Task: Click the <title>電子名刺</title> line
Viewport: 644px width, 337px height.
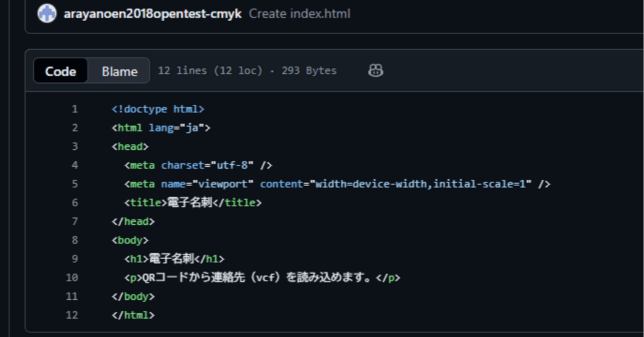Action: pyautogui.click(x=193, y=203)
